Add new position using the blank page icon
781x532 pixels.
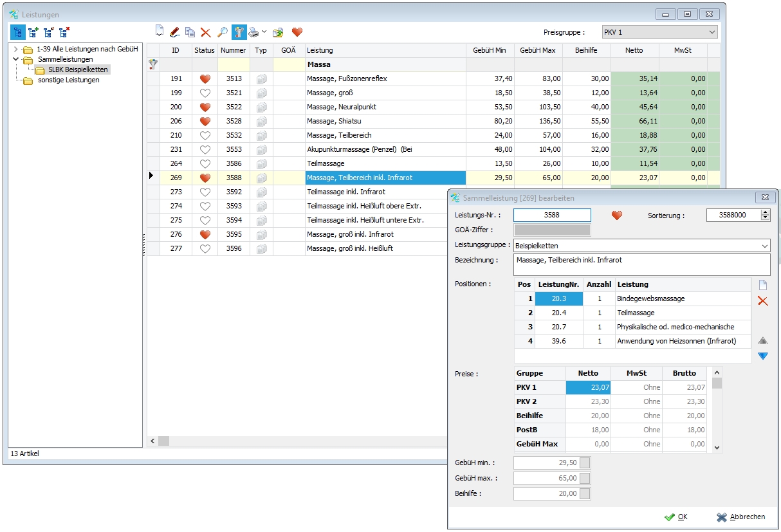[x=763, y=285]
